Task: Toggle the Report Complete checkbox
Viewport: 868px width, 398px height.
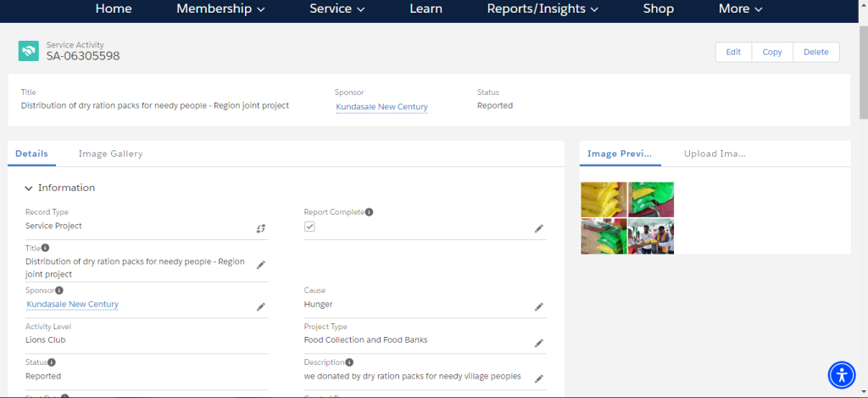Action: (309, 227)
